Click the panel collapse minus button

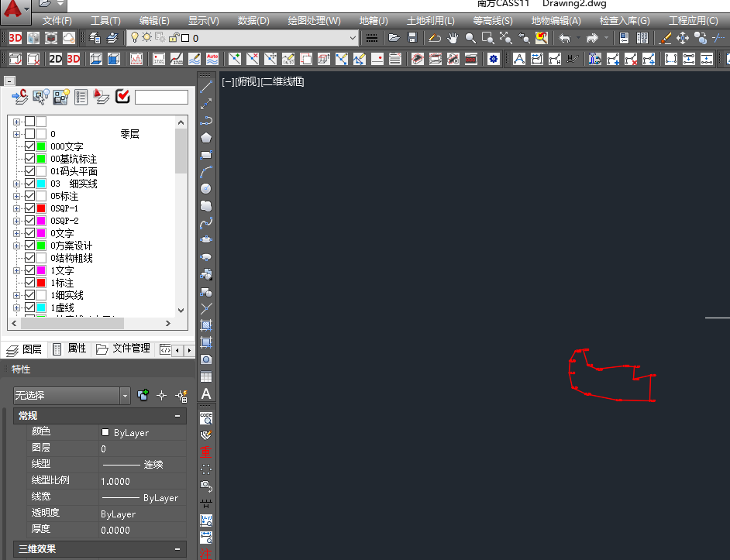point(9,81)
